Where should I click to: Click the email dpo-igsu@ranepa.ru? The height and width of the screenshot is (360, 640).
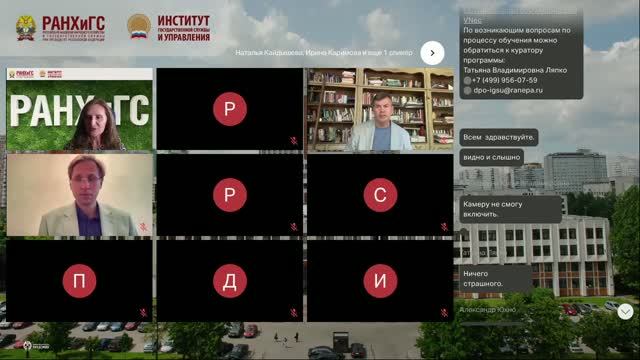pyautogui.click(x=508, y=90)
